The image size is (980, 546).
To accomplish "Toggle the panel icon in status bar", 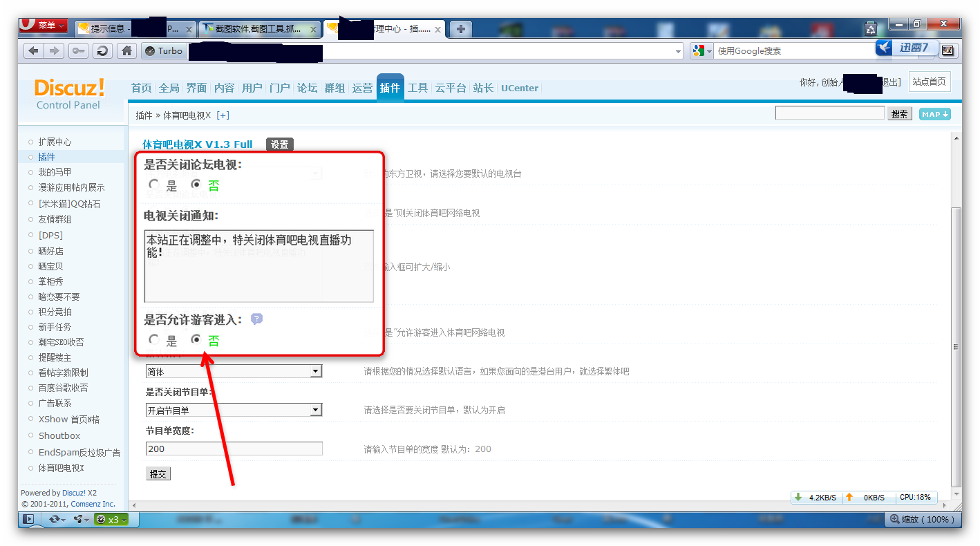I will [28, 520].
